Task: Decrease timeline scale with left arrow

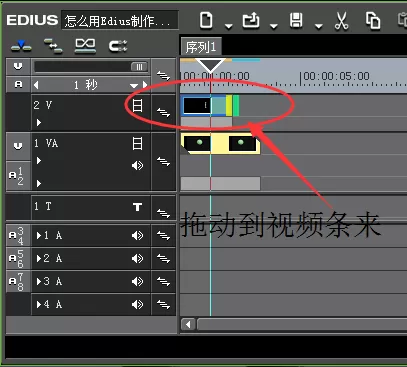Action: pyautogui.click(x=36, y=85)
